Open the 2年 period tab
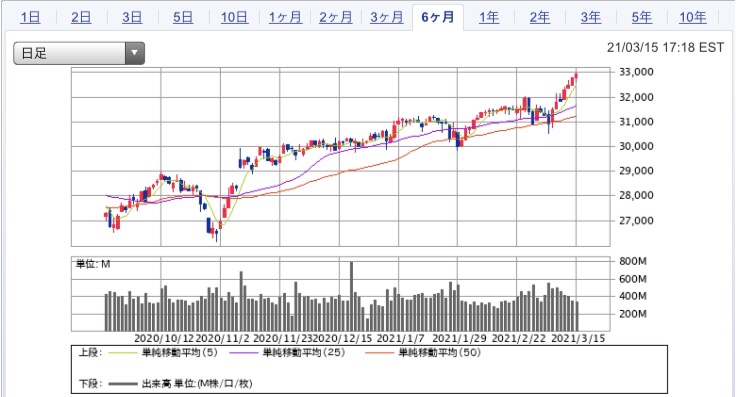The width and height of the screenshot is (740, 397). pyautogui.click(x=540, y=17)
